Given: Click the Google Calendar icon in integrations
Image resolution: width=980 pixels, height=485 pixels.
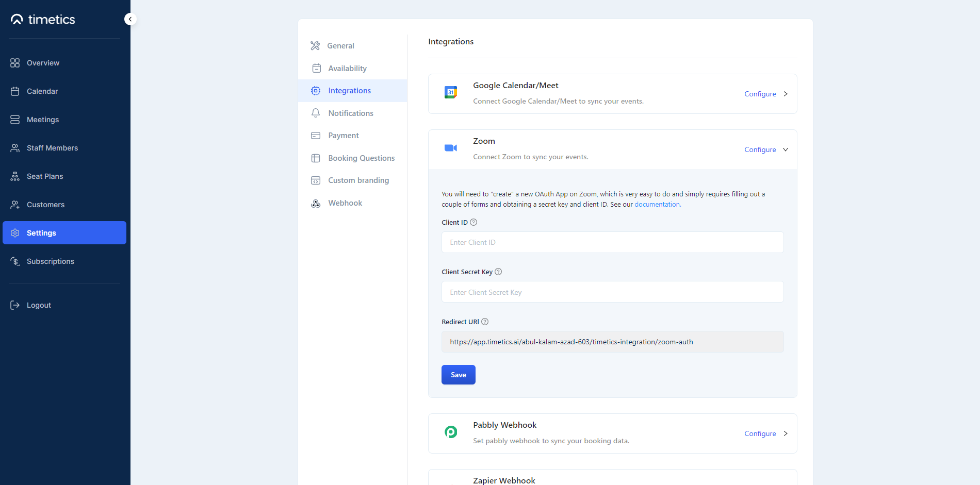Looking at the screenshot, I should tap(451, 92).
